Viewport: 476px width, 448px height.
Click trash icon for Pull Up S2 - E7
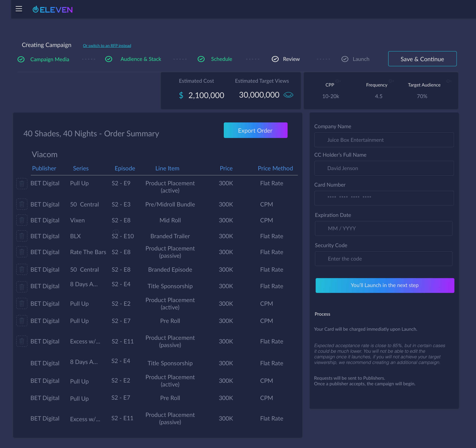[x=22, y=321]
